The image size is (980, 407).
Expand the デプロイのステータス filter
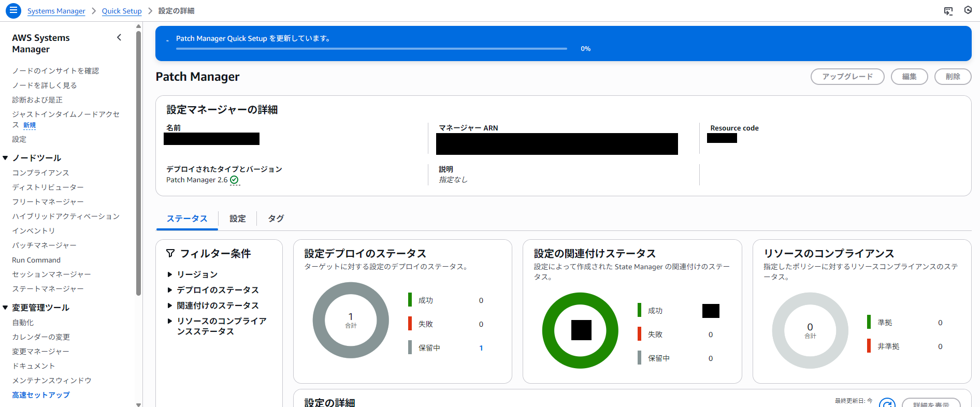(169, 290)
